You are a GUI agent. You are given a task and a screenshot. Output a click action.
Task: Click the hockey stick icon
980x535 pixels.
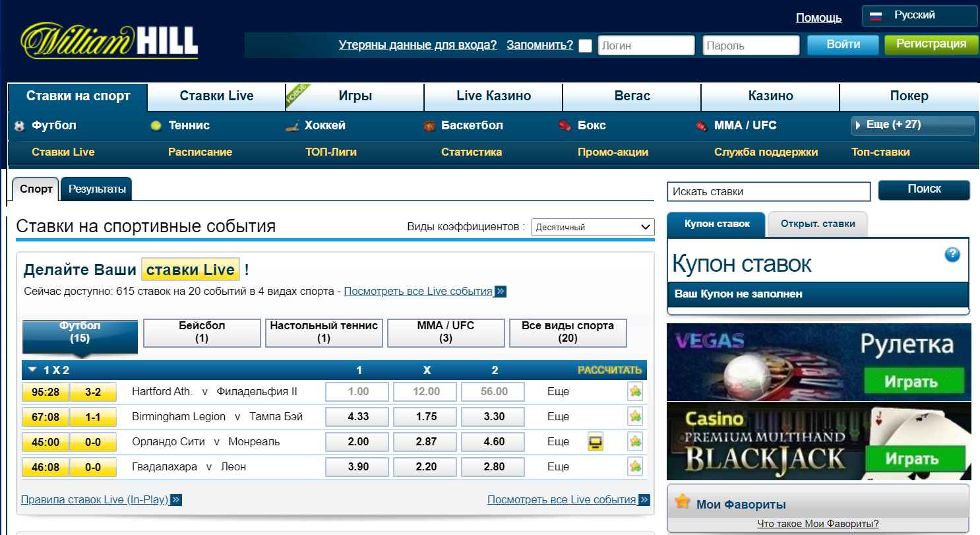point(292,125)
